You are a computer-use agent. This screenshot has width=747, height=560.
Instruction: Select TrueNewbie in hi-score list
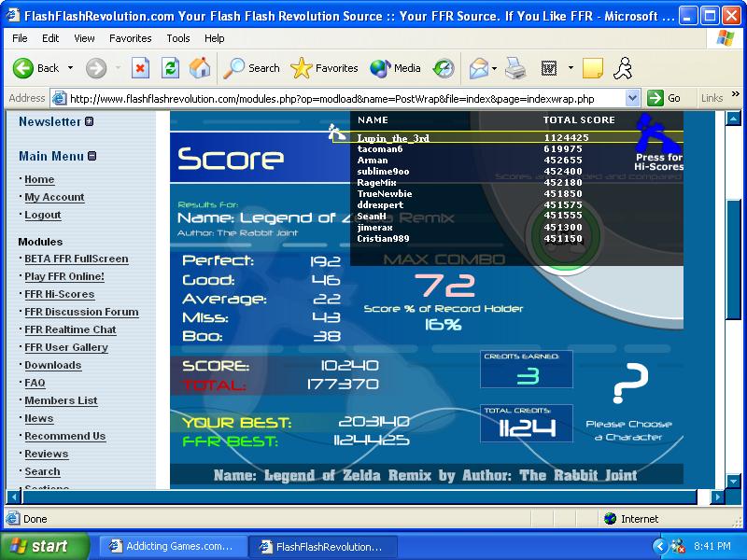coord(385,194)
